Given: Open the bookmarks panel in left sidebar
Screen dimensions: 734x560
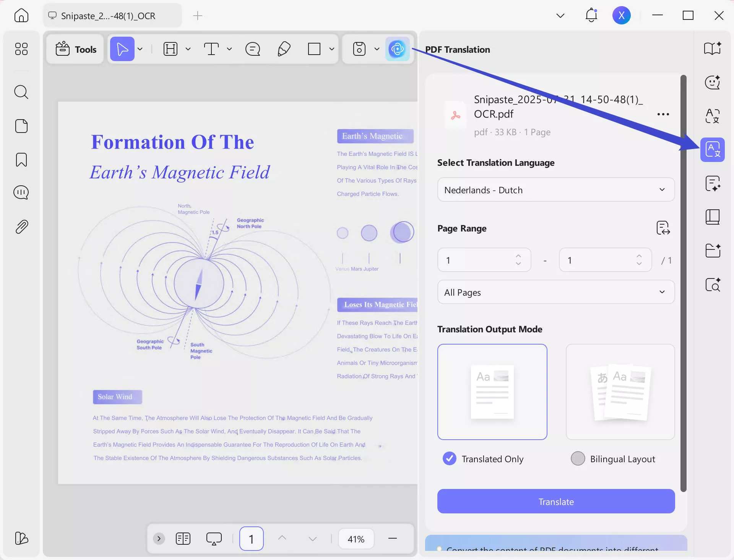Looking at the screenshot, I should click(21, 160).
